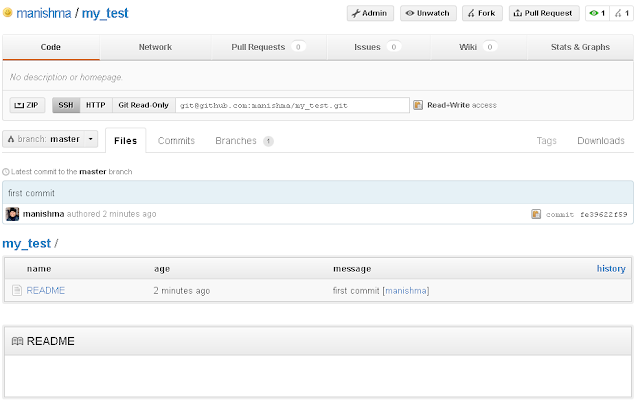
Task: Open the README file link
Action: pyautogui.click(x=46, y=291)
